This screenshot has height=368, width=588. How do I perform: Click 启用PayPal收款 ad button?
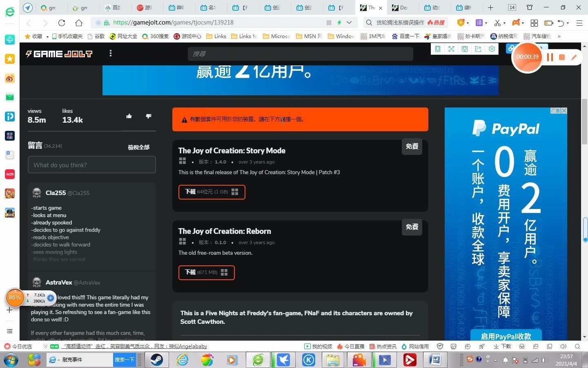[506, 336]
